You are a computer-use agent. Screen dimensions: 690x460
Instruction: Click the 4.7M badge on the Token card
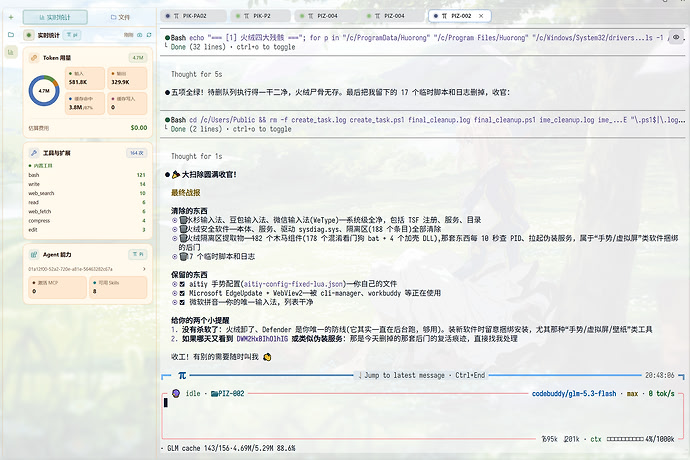tap(138, 58)
